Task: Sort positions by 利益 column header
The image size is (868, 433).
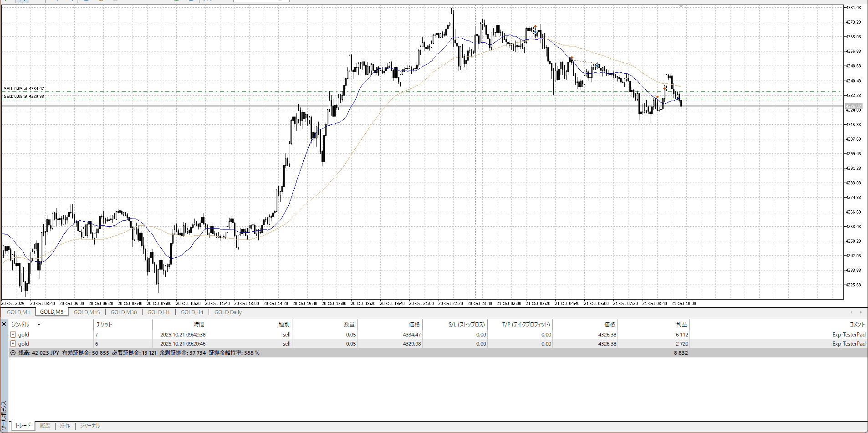Action: coord(681,325)
